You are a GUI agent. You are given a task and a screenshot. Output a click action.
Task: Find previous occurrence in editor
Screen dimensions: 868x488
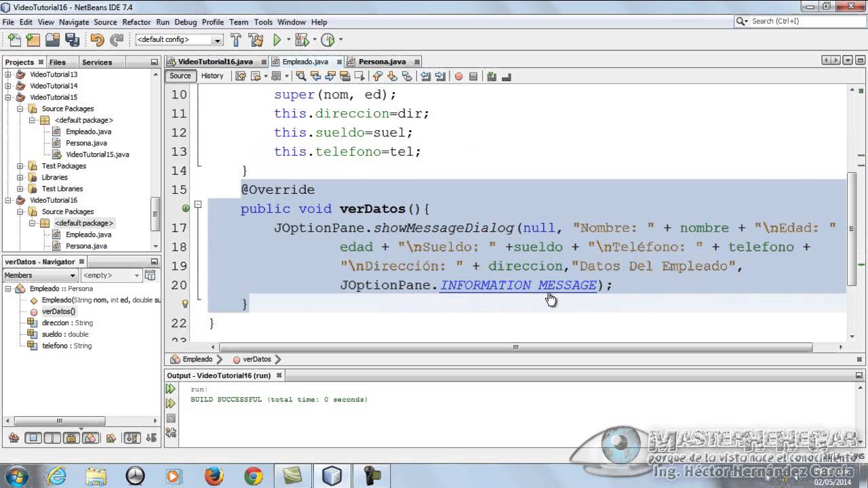click(316, 76)
